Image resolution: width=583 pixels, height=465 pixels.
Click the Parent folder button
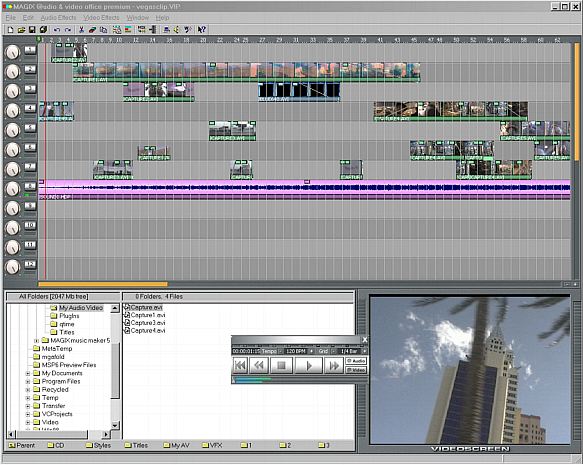22,445
